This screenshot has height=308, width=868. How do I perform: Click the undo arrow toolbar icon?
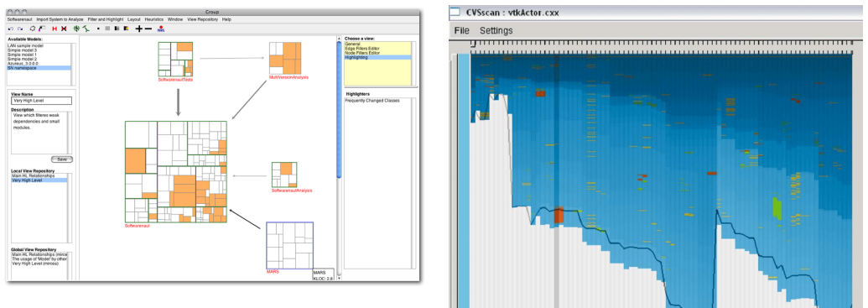pos(11,29)
